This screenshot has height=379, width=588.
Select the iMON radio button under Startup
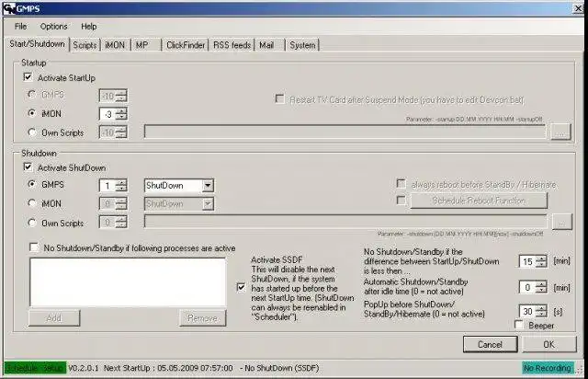tap(32, 113)
